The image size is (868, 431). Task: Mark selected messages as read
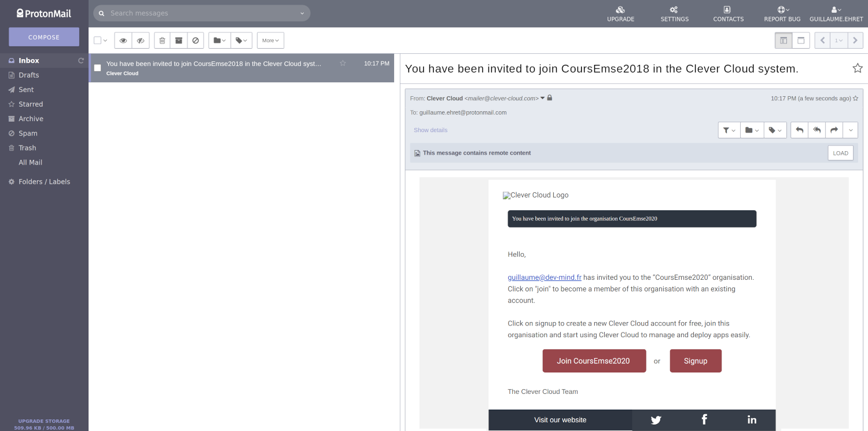[123, 41]
